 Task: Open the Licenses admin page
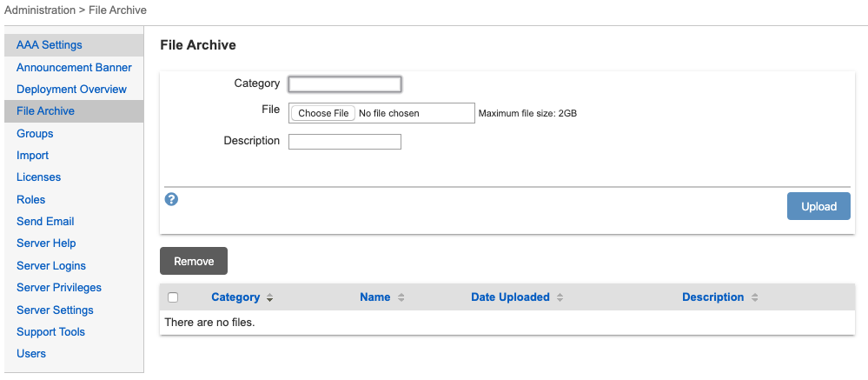pyautogui.click(x=38, y=177)
